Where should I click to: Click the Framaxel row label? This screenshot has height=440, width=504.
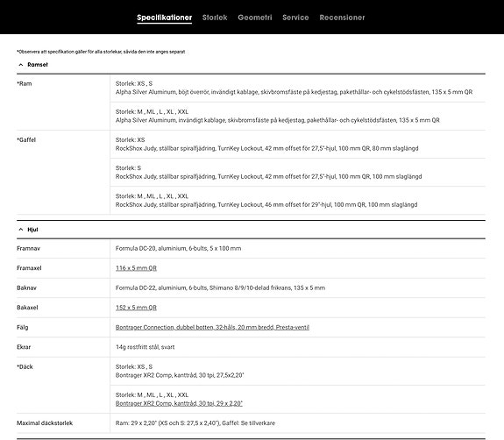tap(29, 268)
